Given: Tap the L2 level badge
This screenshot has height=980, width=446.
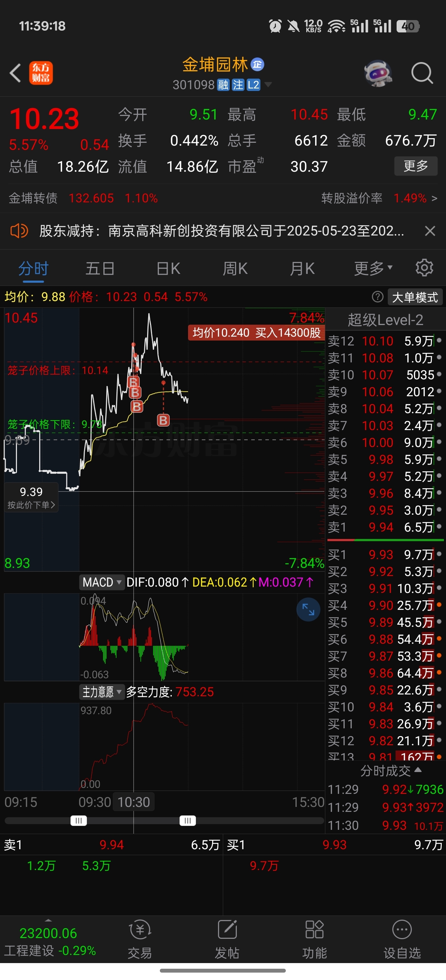Looking at the screenshot, I should 253,85.
